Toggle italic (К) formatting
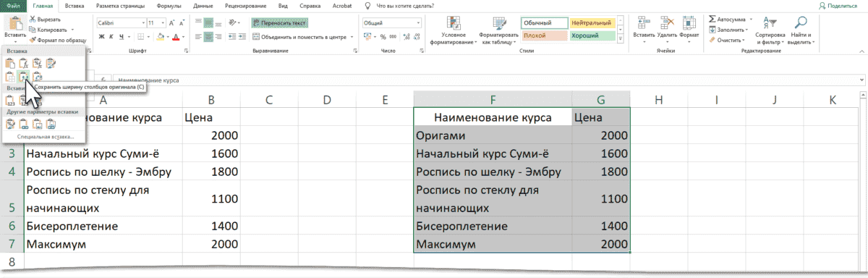 111,37
